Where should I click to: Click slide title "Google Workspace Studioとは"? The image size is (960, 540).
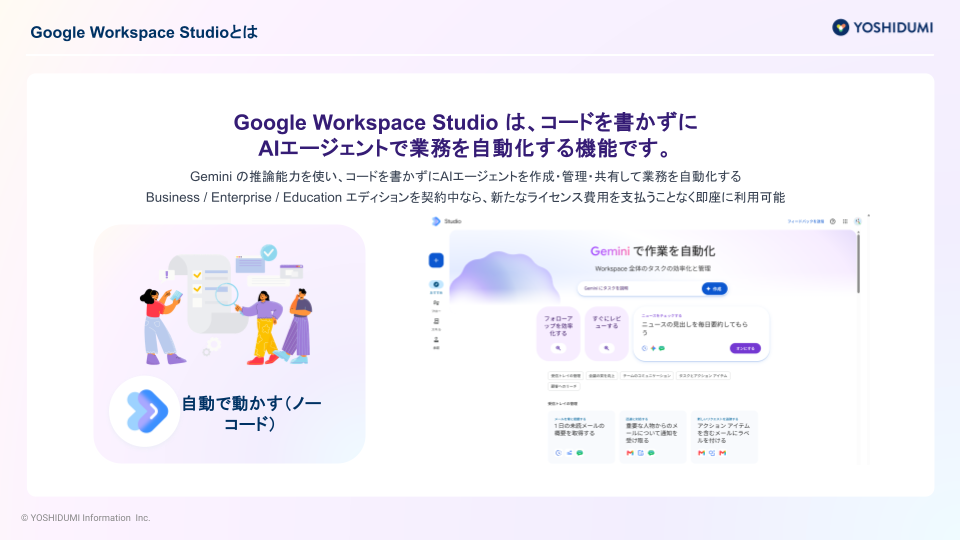(x=144, y=32)
